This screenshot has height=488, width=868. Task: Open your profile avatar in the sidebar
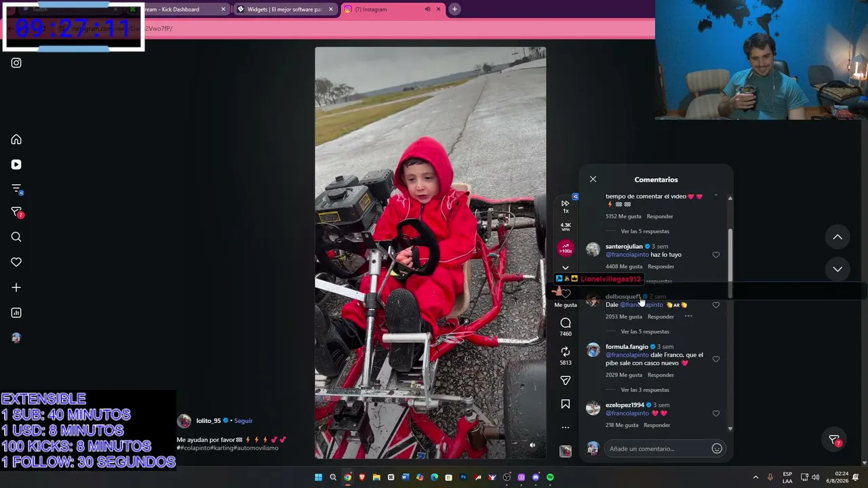16,338
